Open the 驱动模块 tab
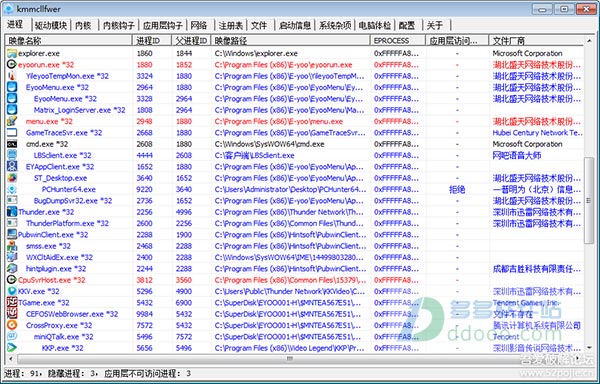Viewport: 600px width, 384px height. coord(51,26)
